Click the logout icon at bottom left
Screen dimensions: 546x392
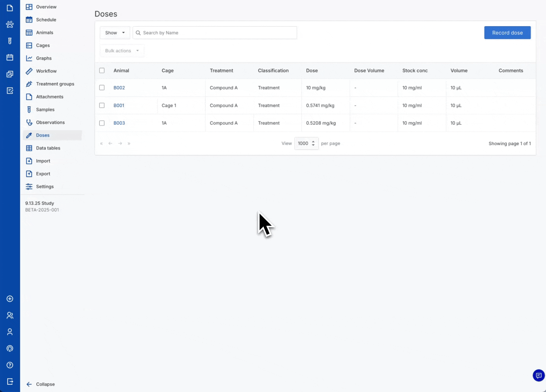10,381
